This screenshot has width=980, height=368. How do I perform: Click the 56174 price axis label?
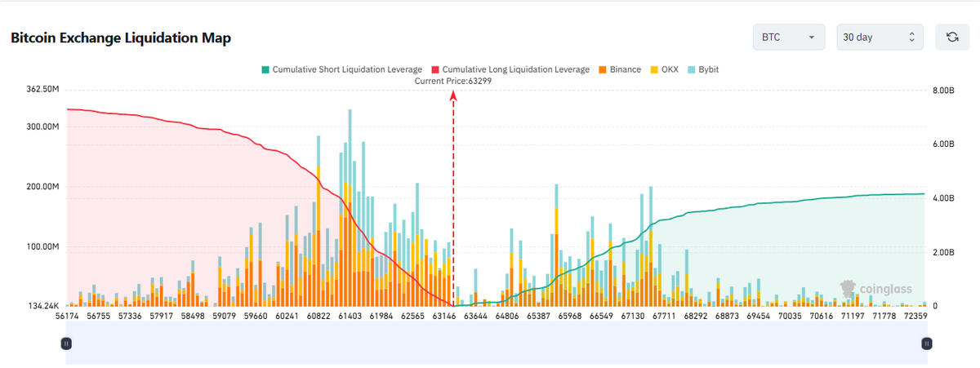tap(68, 316)
